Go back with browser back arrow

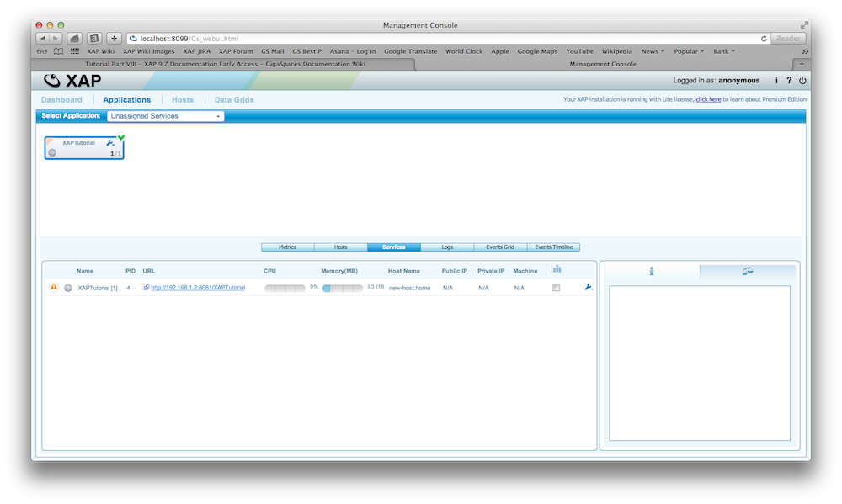pyautogui.click(x=43, y=39)
